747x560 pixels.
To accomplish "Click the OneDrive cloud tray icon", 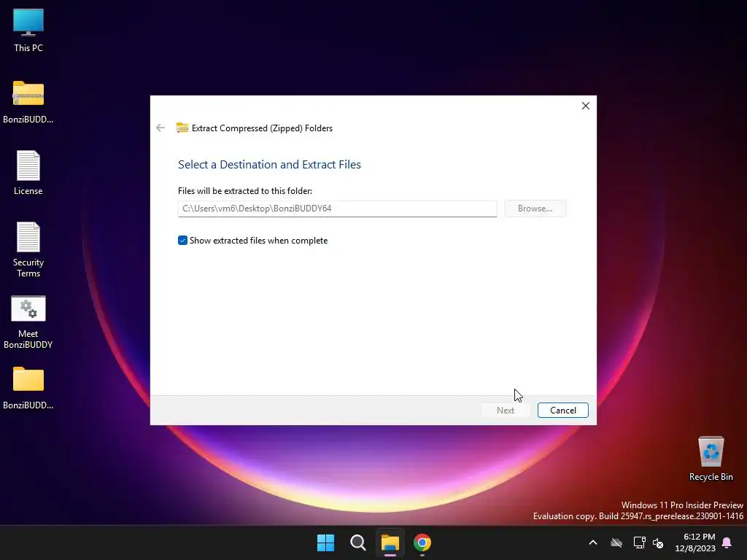I will tap(616, 542).
